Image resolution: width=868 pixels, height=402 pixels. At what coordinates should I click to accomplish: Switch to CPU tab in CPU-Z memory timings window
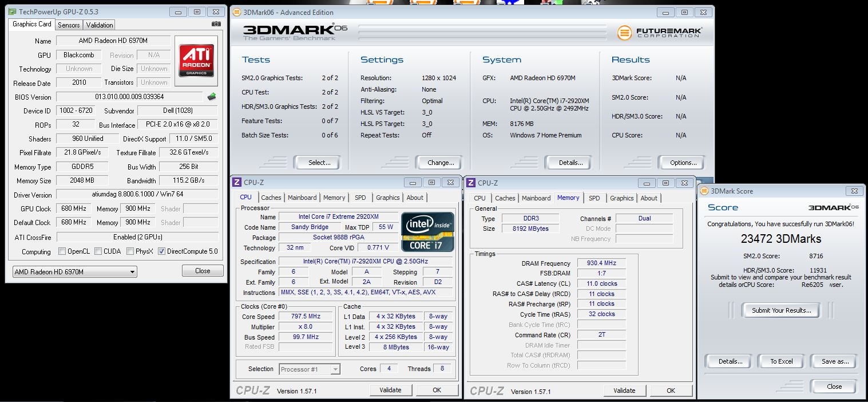coord(479,198)
